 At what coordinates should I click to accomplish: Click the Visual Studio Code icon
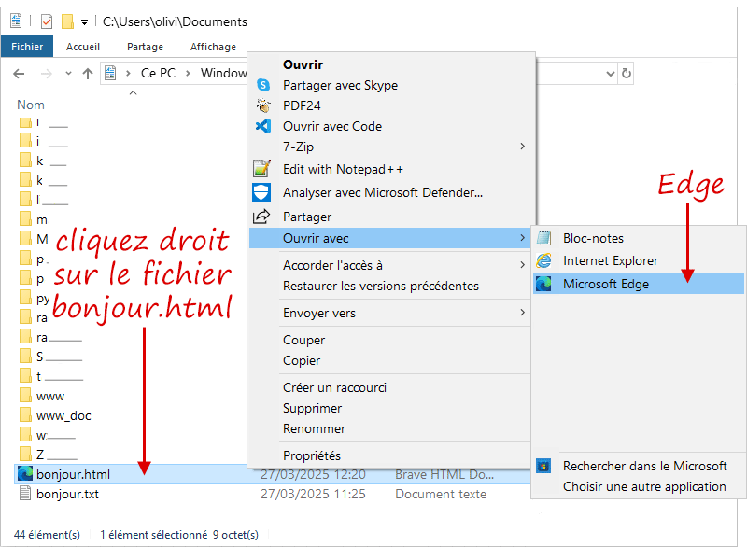pyautogui.click(x=263, y=126)
